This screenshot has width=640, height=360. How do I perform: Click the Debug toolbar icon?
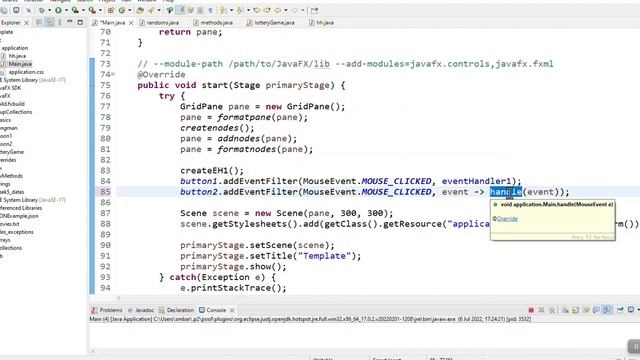coord(42,10)
